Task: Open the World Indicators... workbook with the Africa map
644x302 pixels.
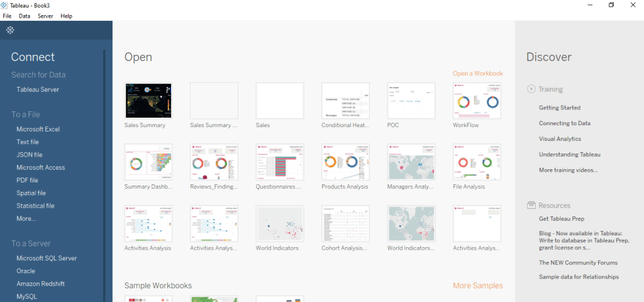Action: point(411,223)
